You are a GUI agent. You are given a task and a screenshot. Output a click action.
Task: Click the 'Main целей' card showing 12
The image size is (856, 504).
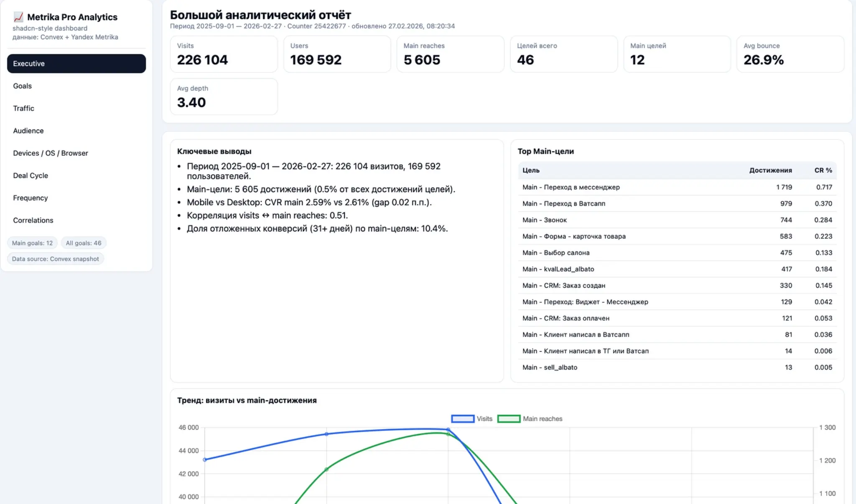pos(677,54)
